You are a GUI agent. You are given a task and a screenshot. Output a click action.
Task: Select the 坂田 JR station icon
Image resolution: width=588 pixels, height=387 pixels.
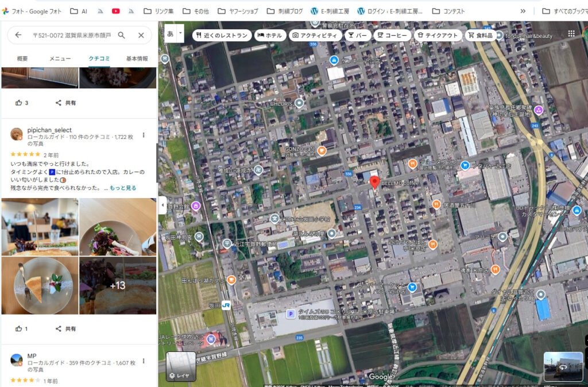tap(226, 305)
